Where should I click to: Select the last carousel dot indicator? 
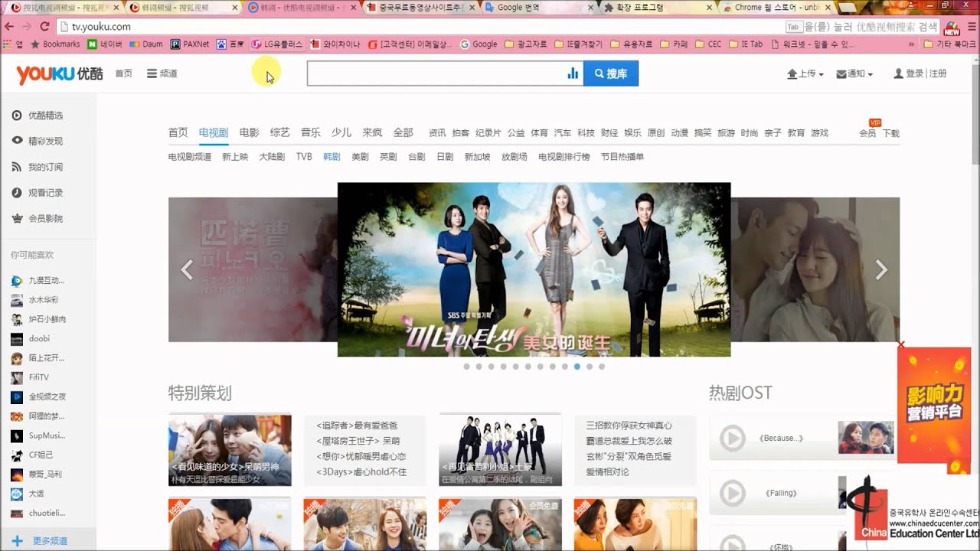[x=602, y=367]
